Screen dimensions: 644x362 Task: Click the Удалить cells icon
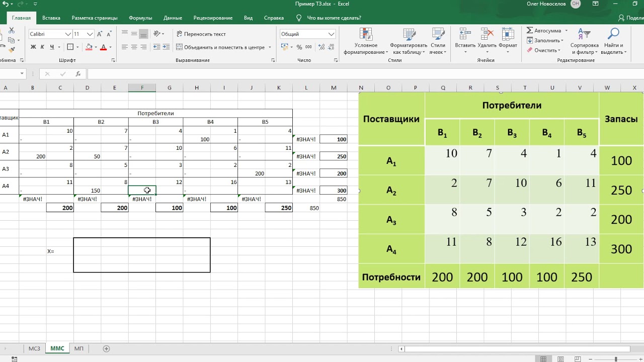(x=487, y=35)
